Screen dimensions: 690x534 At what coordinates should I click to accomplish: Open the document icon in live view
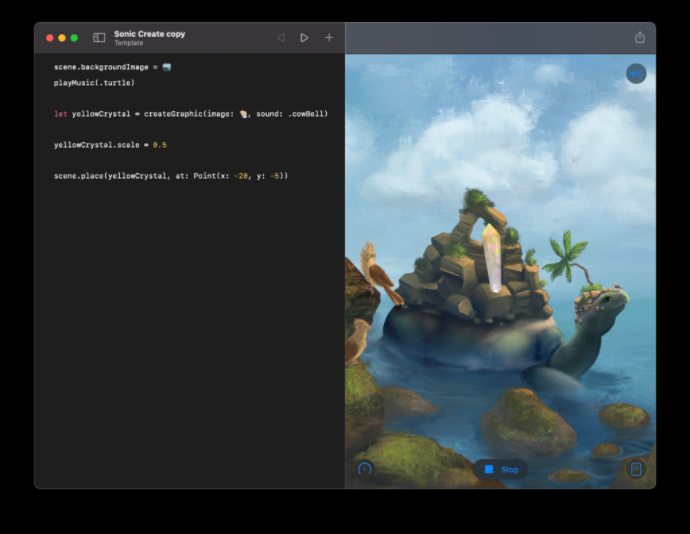click(635, 468)
